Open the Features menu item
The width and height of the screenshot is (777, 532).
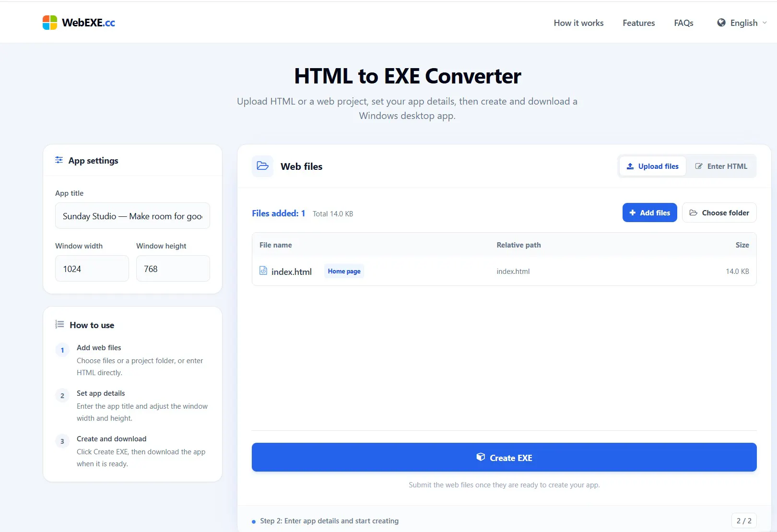click(638, 23)
